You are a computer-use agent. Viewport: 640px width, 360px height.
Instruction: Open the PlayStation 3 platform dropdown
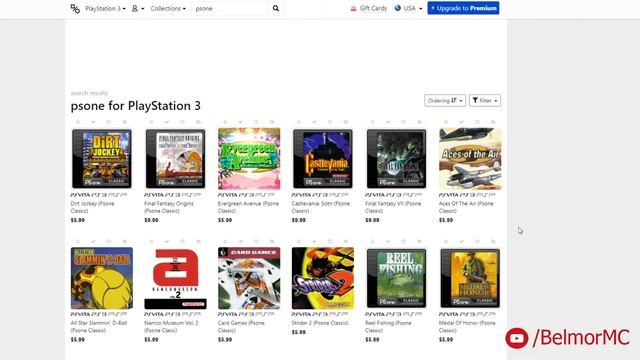click(x=105, y=9)
